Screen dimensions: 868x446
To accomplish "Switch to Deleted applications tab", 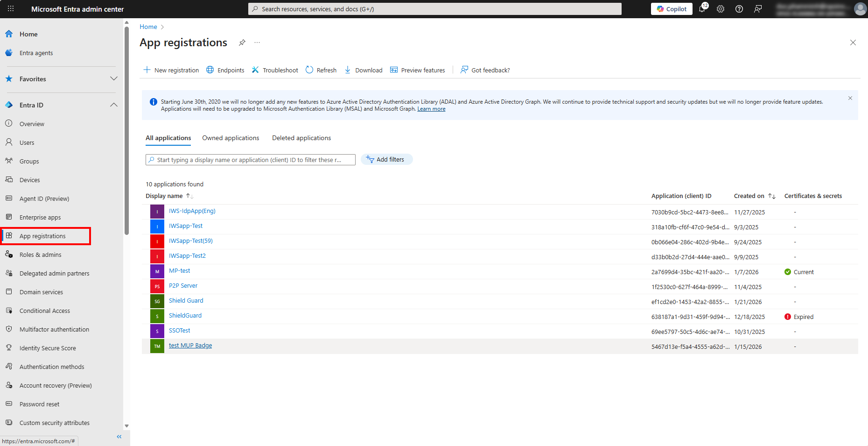I will (x=301, y=138).
